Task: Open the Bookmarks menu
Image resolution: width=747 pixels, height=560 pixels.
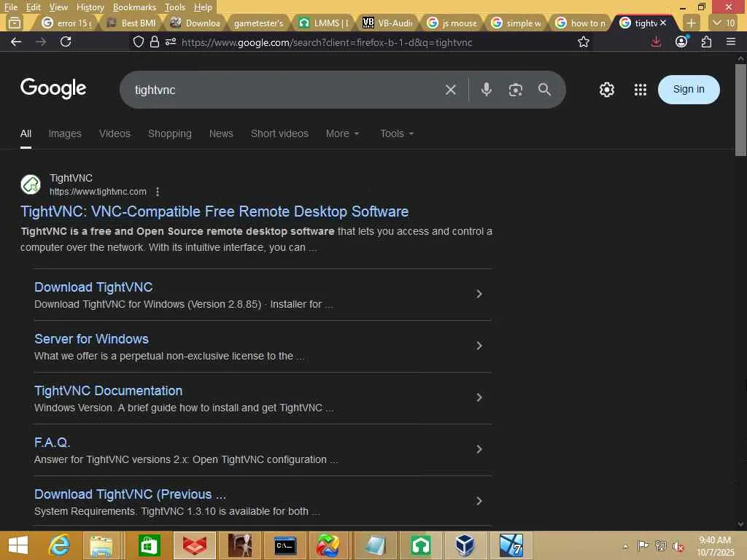Action: (134, 7)
